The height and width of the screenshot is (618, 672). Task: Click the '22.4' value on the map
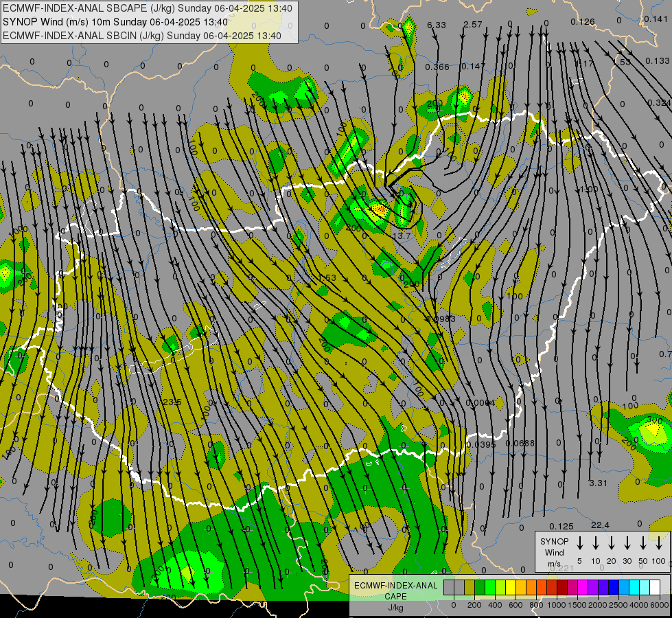600,525
